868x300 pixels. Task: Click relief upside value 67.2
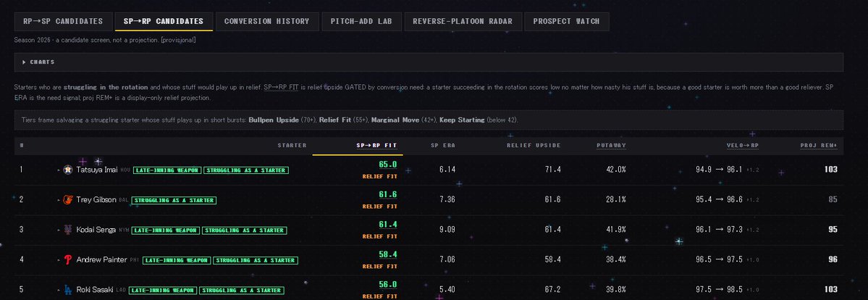click(552, 289)
